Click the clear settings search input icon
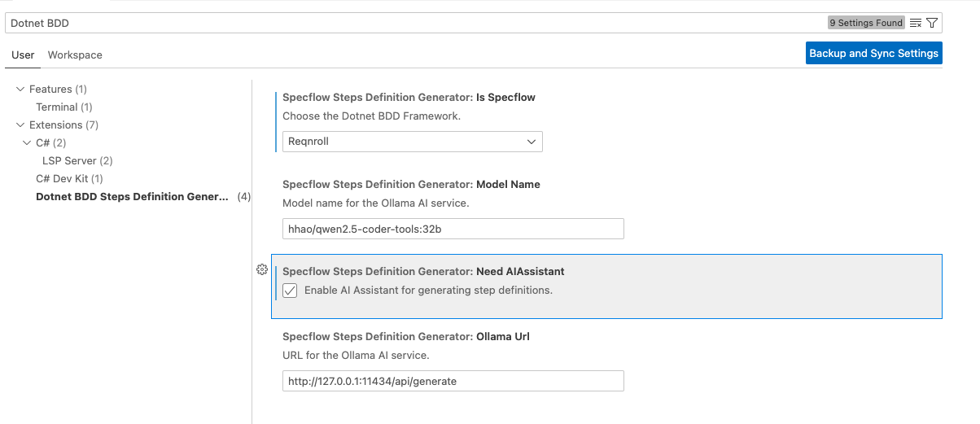 (x=916, y=23)
